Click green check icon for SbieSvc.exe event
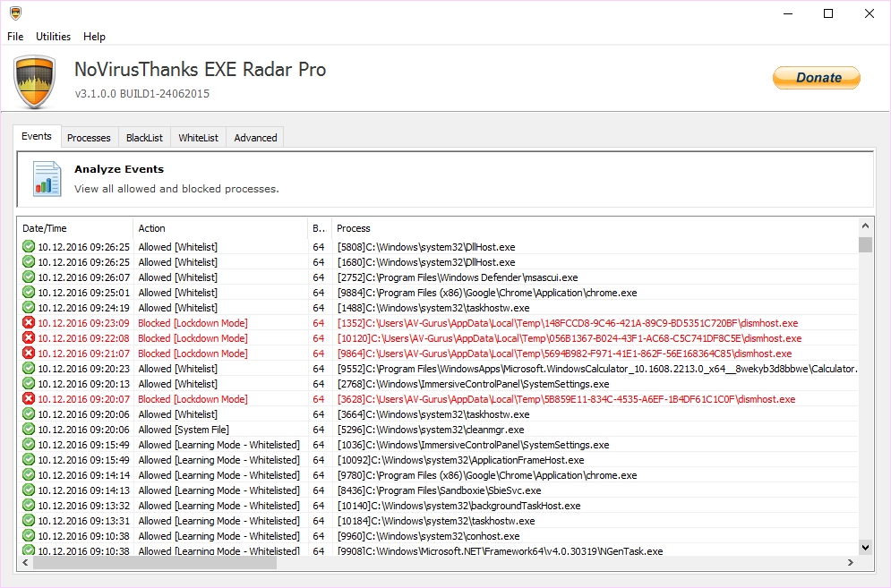891x588 pixels. (x=29, y=490)
